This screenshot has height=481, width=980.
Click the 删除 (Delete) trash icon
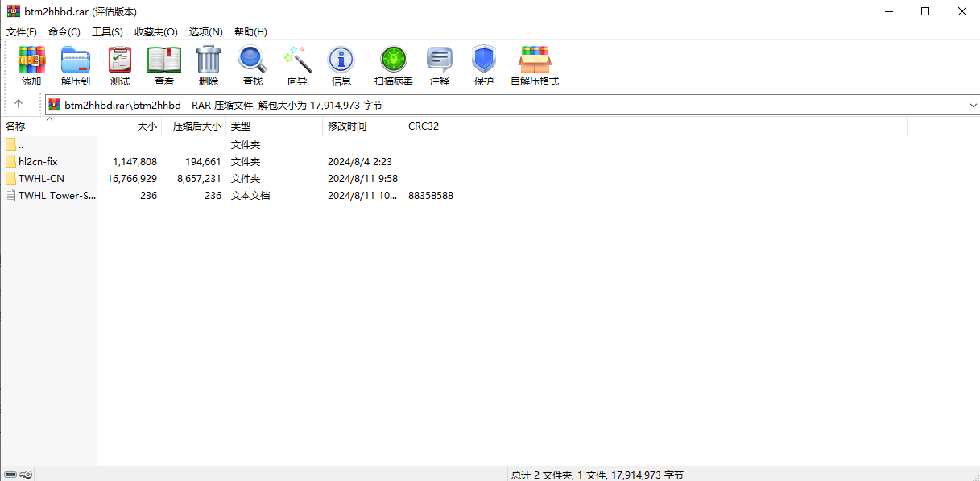pos(209,60)
